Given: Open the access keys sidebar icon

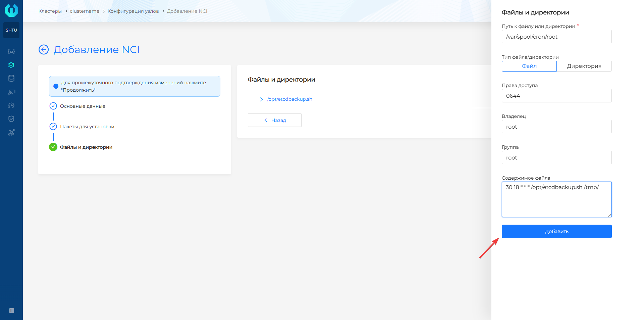Looking at the screenshot, I should point(11,92).
